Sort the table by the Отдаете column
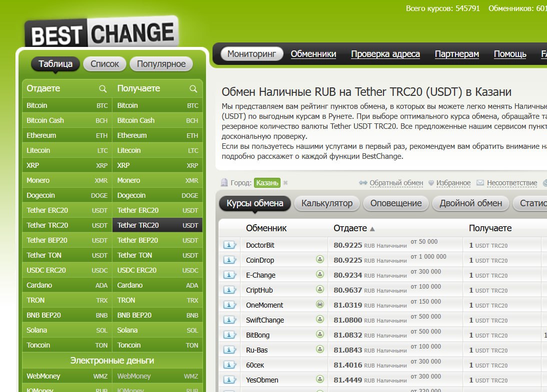Viewport: 547px width, 392px height. (x=354, y=228)
